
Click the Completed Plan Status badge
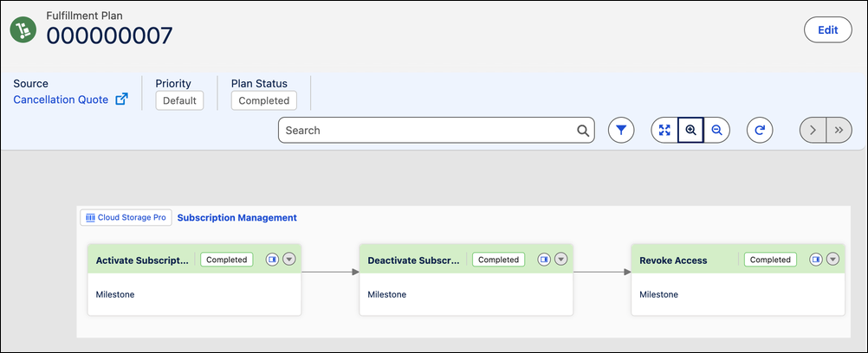(264, 100)
